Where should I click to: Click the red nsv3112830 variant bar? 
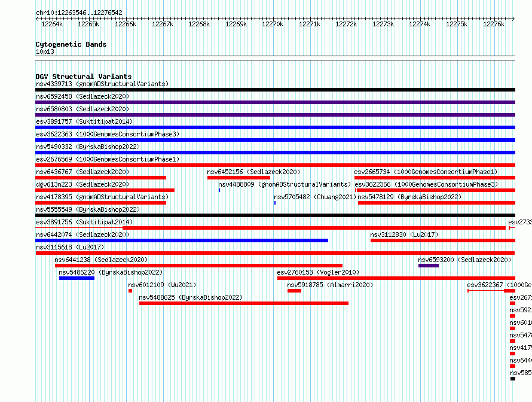click(x=443, y=240)
